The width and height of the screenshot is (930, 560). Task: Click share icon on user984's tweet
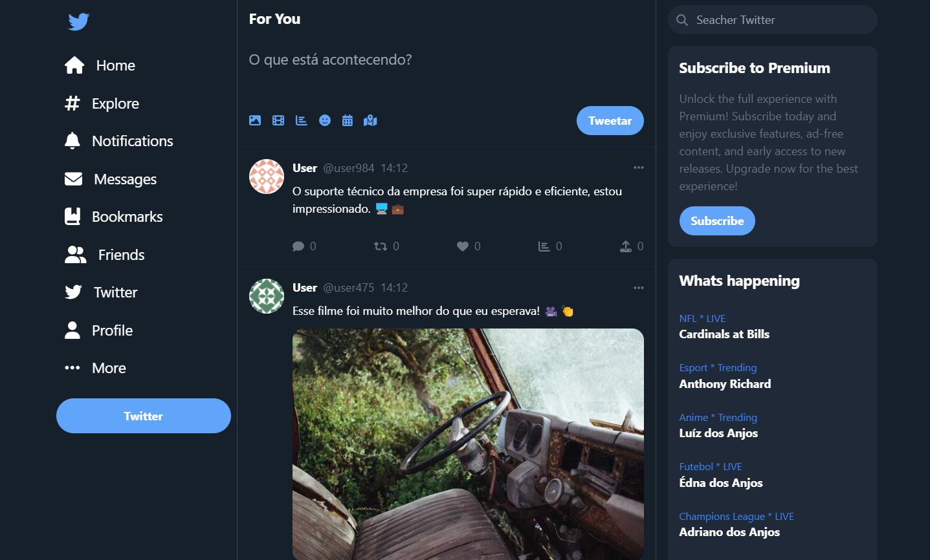pyautogui.click(x=626, y=246)
